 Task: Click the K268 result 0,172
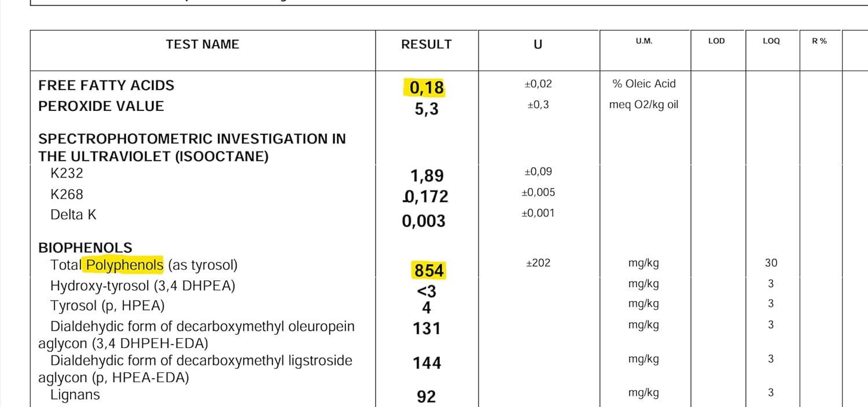(x=425, y=197)
